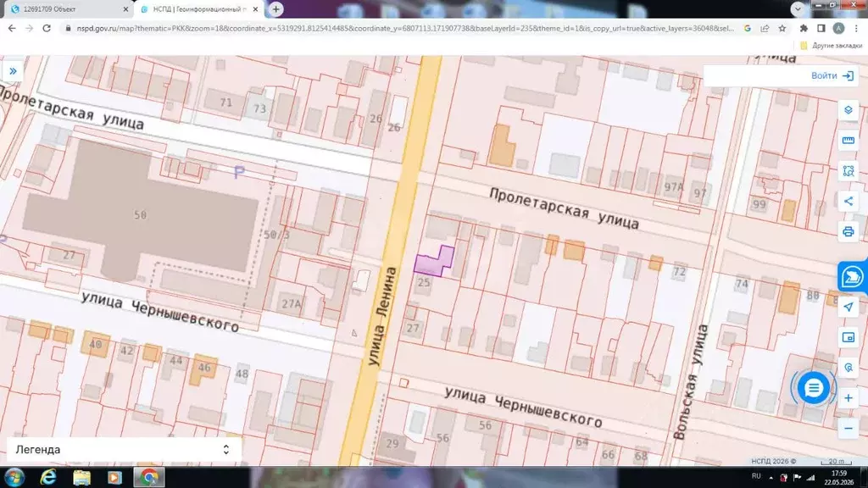Toggle the browser side panel icon
The height and width of the screenshot is (488, 868).
click(x=821, y=28)
